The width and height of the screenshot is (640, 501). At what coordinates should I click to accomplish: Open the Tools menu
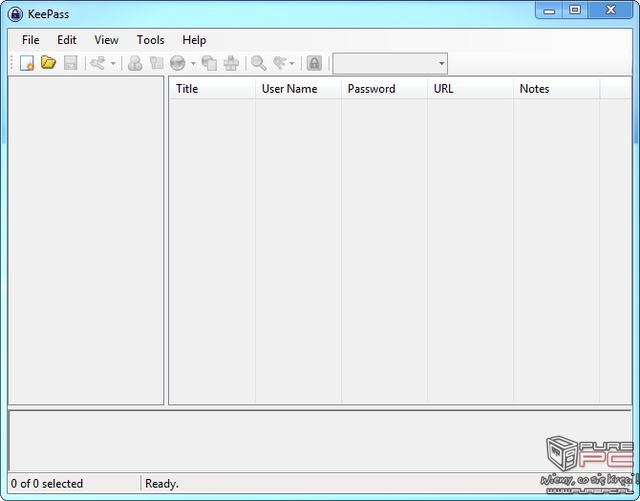click(150, 40)
